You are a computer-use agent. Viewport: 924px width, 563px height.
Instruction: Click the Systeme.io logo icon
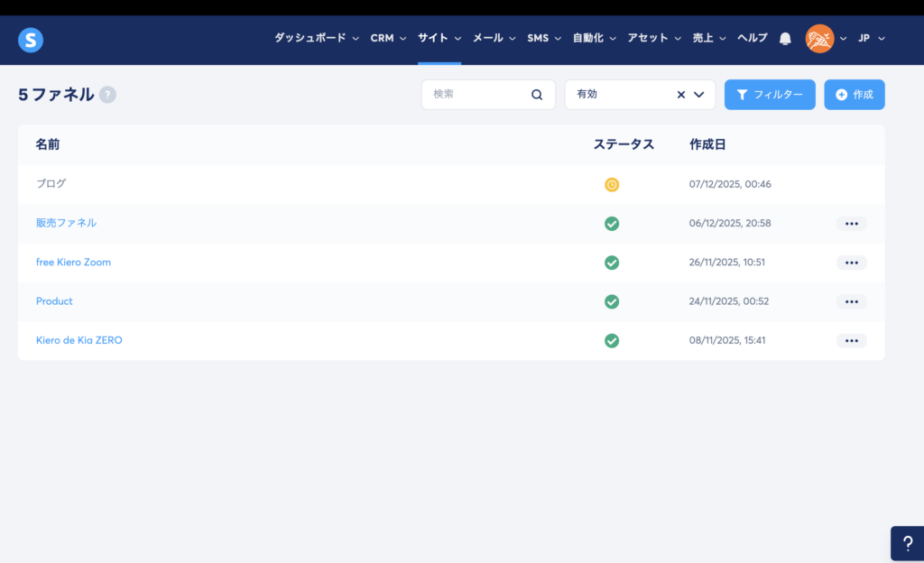tap(31, 40)
